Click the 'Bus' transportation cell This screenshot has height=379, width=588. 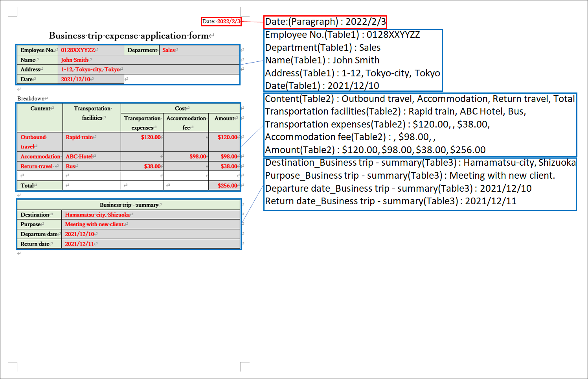point(92,166)
